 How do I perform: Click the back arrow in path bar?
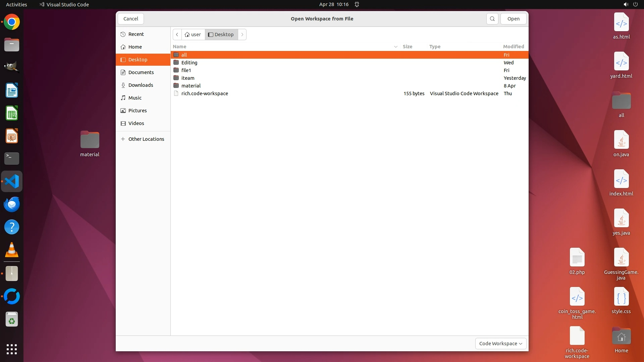pyautogui.click(x=177, y=35)
